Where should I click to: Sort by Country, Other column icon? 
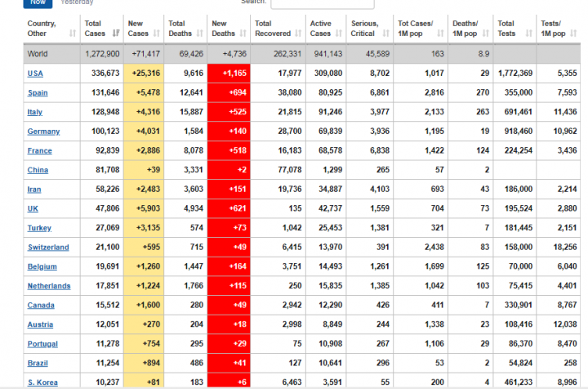(73, 34)
